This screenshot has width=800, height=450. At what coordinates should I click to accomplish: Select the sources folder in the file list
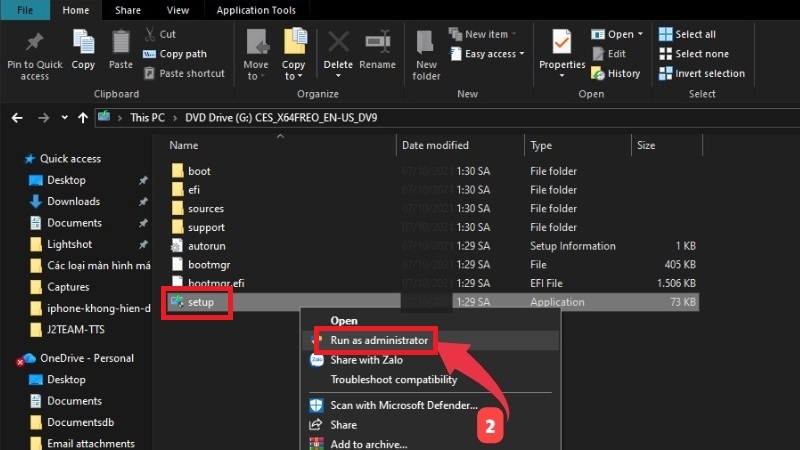tap(205, 209)
